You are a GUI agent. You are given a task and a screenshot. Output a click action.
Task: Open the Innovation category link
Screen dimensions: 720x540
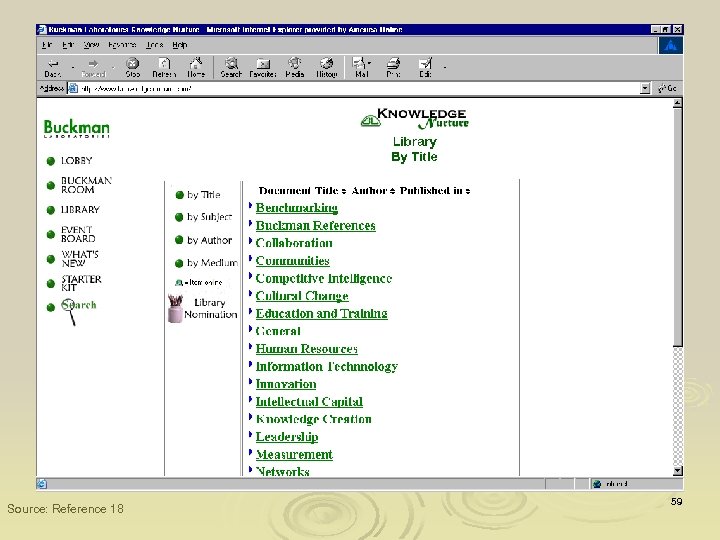(x=286, y=384)
